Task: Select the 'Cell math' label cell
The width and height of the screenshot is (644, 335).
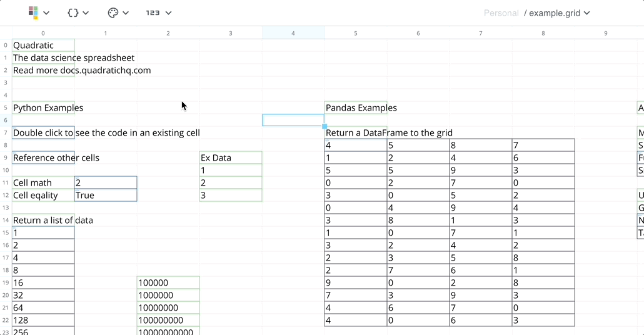Action: coord(43,182)
